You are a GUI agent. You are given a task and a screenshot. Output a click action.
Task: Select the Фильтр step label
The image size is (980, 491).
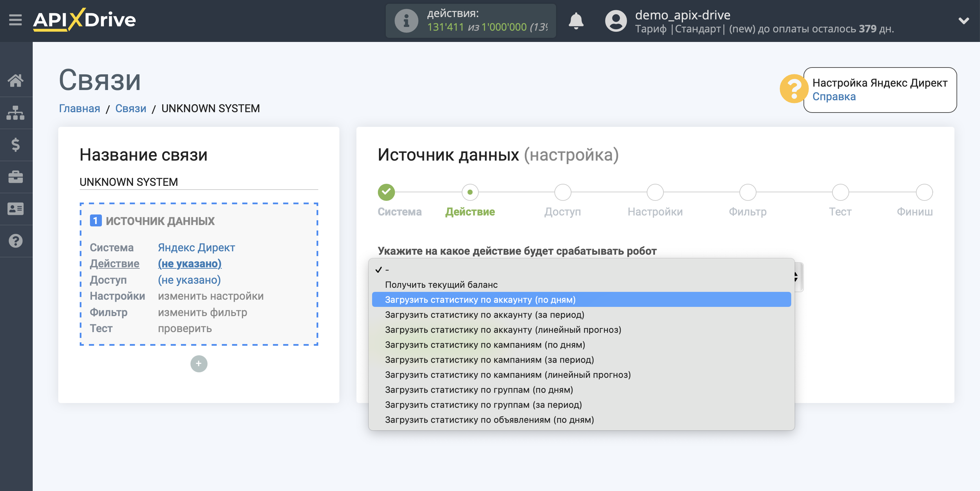pyautogui.click(x=748, y=212)
